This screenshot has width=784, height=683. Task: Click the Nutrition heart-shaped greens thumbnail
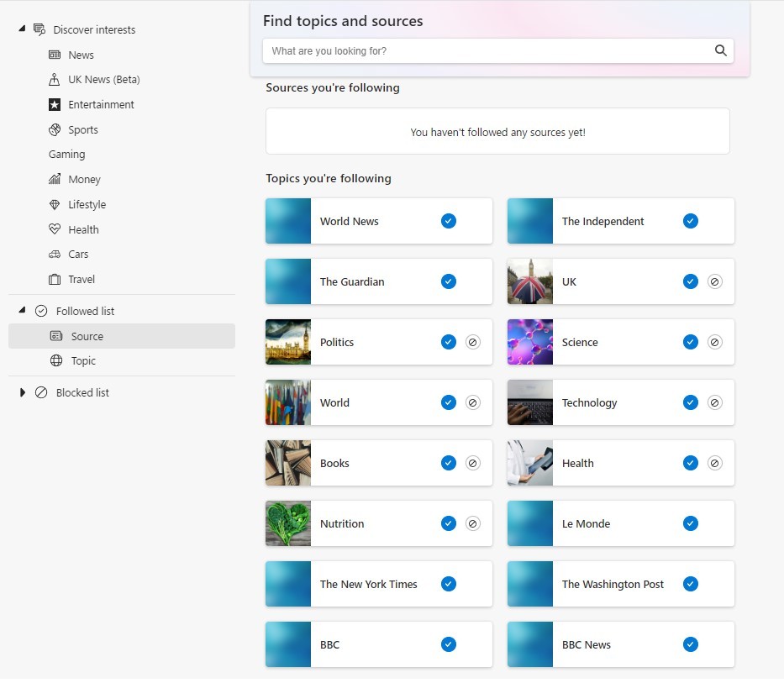tap(288, 523)
